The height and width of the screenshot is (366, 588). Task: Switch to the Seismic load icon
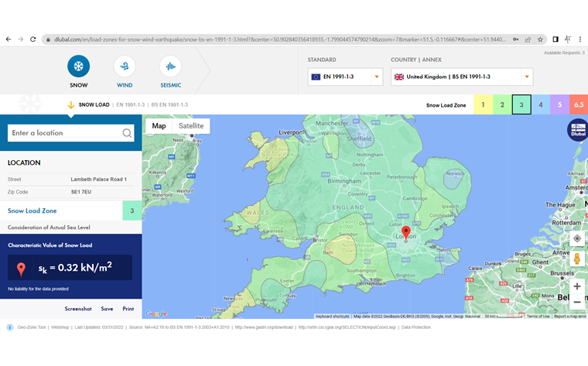coord(171,67)
